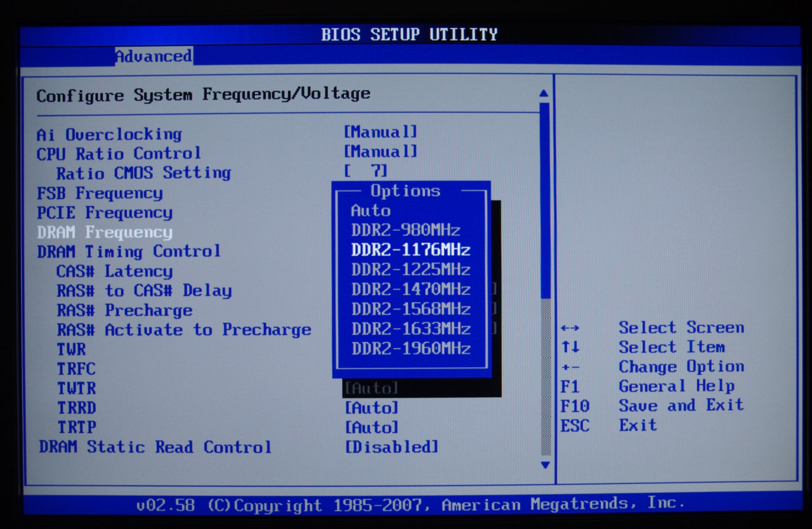Open the TRRD Auto setting
This screenshot has height=529, width=812.
tap(371, 407)
